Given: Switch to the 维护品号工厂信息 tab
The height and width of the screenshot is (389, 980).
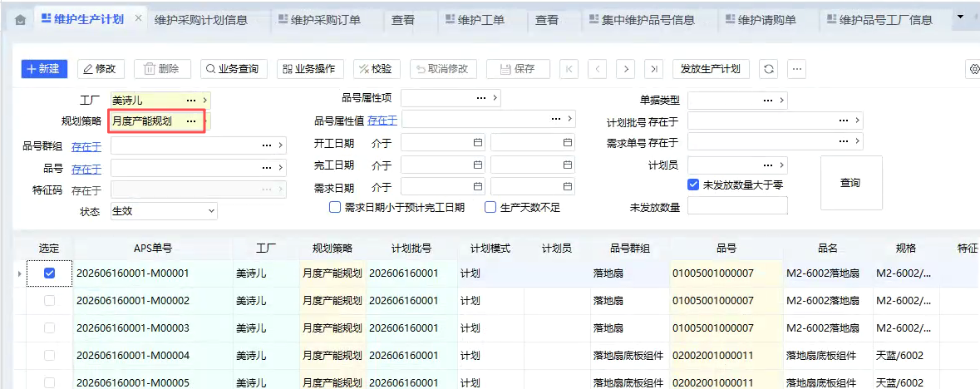Looking at the screenshot, I should (879, 20).
